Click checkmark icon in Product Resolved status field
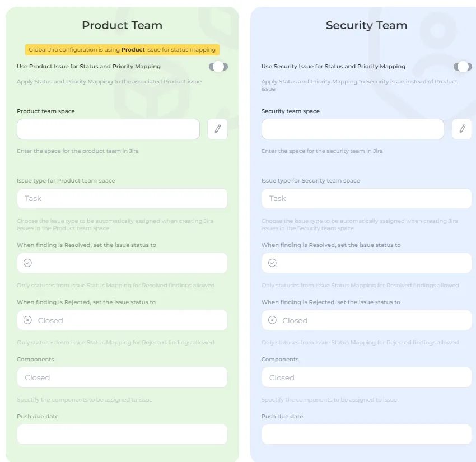This screenshot has width=476, height=462. coord(27,263)
